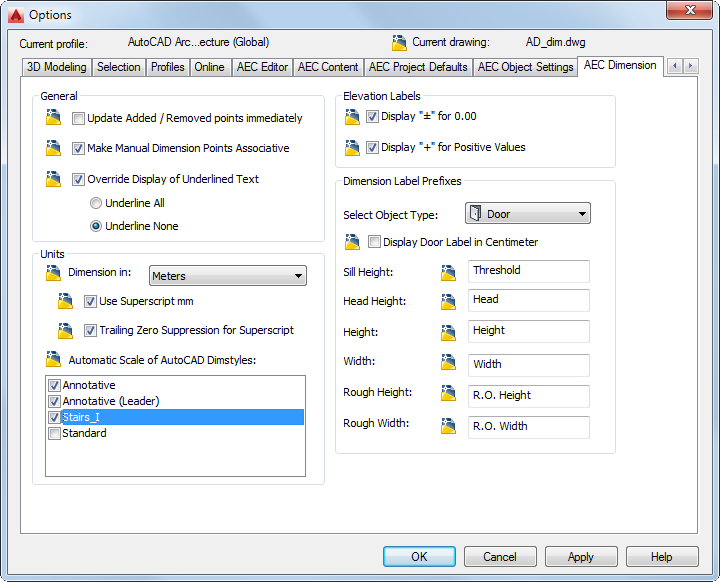Viewport: 720px width, 582px height.
Task: Open the Profiles tab
Action: click(168, 67)
